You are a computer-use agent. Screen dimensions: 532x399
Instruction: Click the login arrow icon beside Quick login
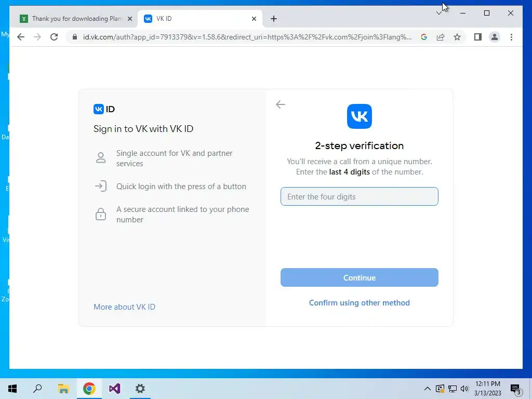(101, 187)
